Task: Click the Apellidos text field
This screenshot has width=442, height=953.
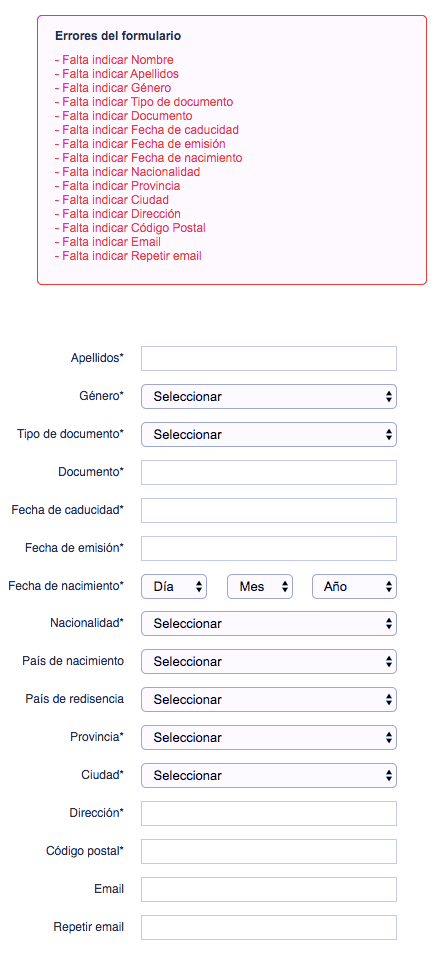Action: pos(269,359)
